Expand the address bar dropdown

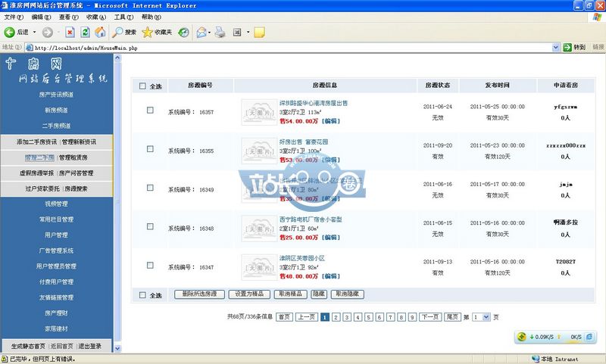tap(555, 48)
